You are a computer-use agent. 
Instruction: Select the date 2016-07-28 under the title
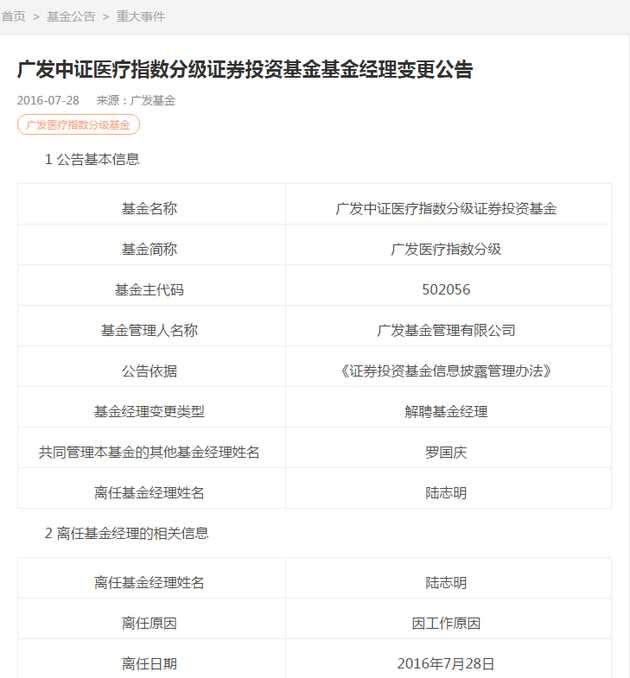48,101
